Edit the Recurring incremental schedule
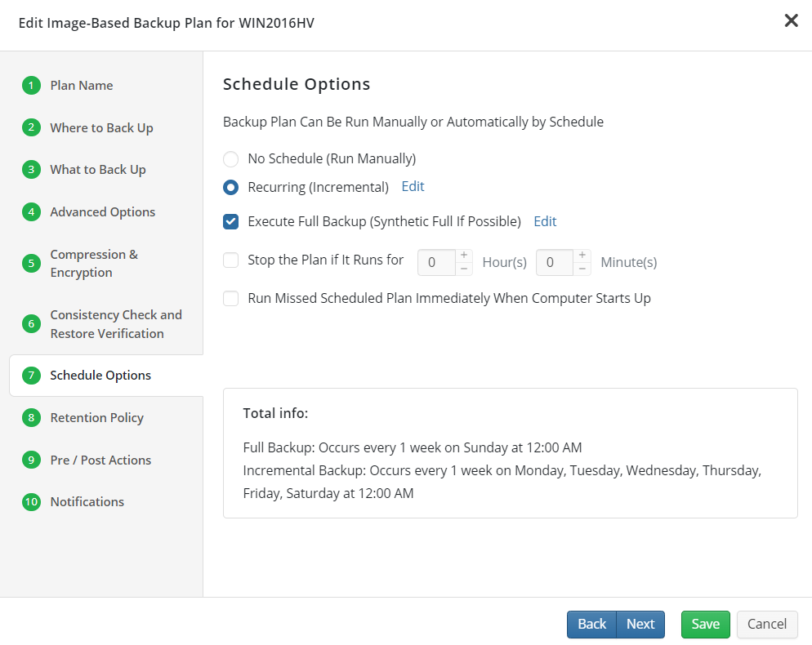The image size is (812, 645). click(x=413, y=186)
